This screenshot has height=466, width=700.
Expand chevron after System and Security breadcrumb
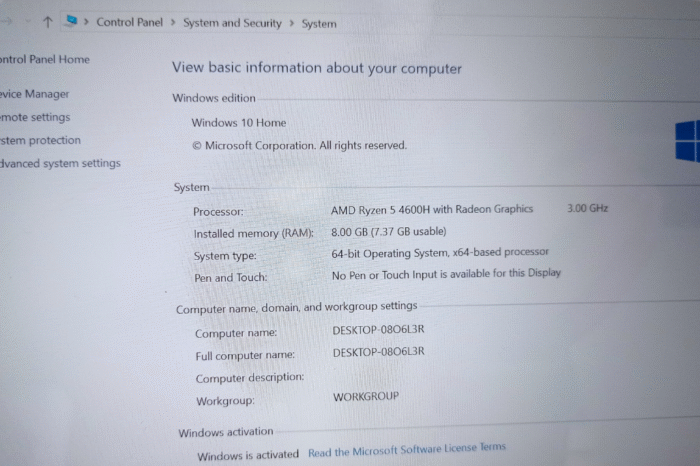292,23
